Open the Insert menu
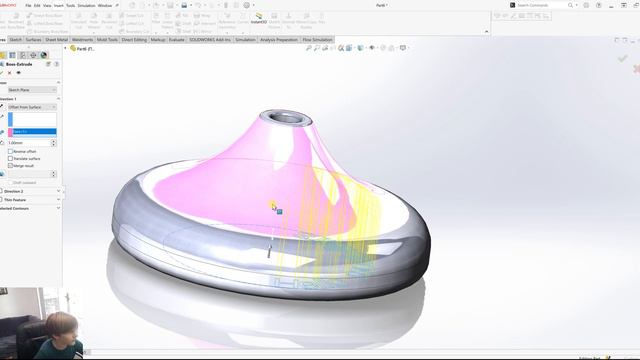The height and width of the screenshot is (360, 640). [x=59, y=6]
